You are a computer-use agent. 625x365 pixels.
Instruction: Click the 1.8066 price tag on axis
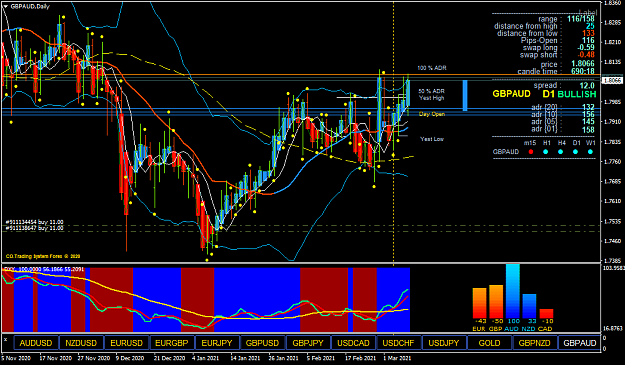pyautogui.click(x=613, y=80)
